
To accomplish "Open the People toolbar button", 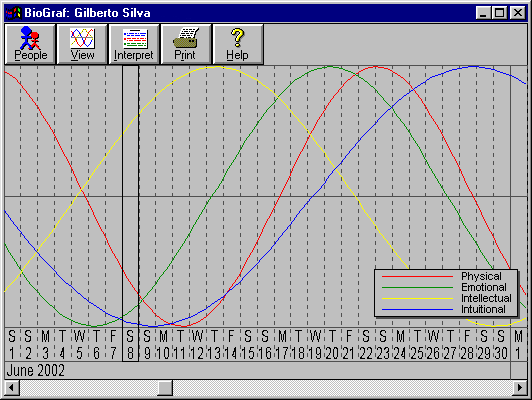I will click(x=30, y=44).
